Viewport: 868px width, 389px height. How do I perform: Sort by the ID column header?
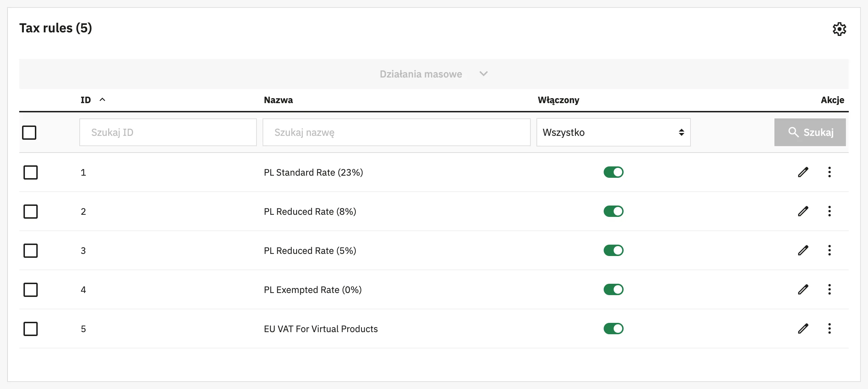point(86,100)
